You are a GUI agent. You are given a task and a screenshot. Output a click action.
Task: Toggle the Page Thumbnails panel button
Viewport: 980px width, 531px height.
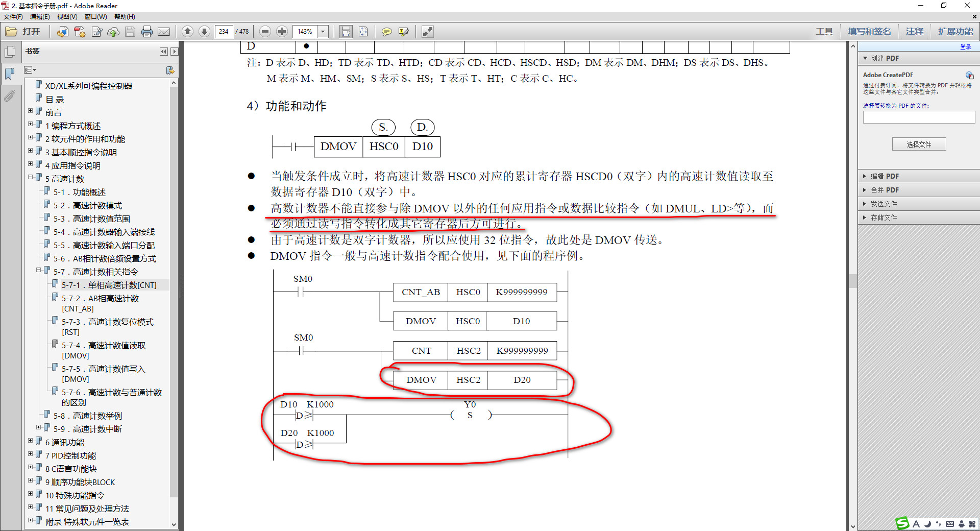point(9,52)
